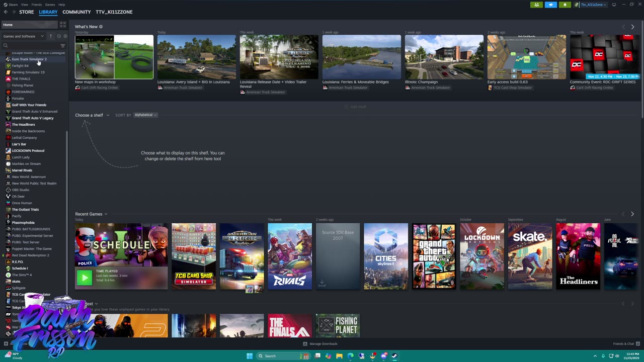Open Fishing Planet cover in Play Next

point(338,326)
